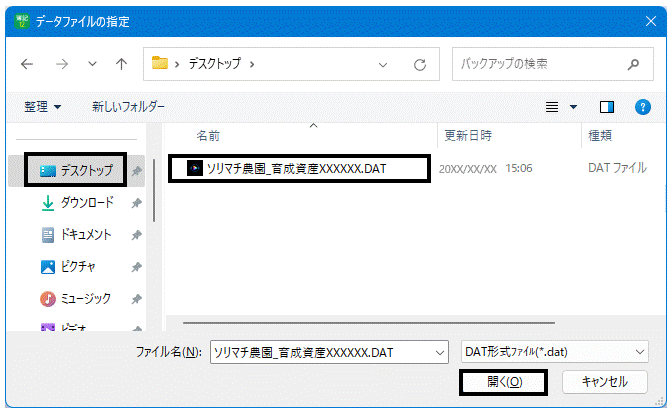The image size is (672, 416).
Task: Click the sidebar vertical scrollbar
Action: (x=154, y=191)
